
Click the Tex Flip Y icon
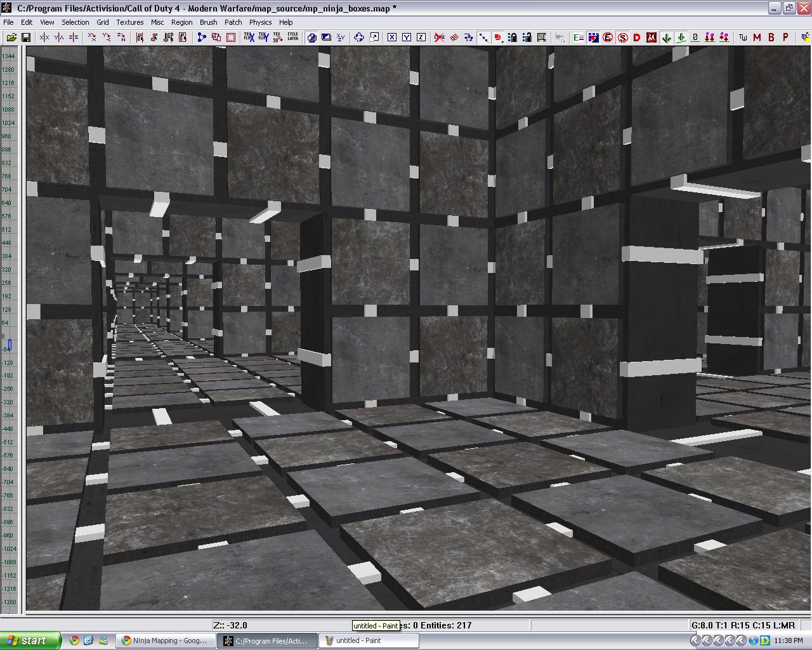coord(263,37)
